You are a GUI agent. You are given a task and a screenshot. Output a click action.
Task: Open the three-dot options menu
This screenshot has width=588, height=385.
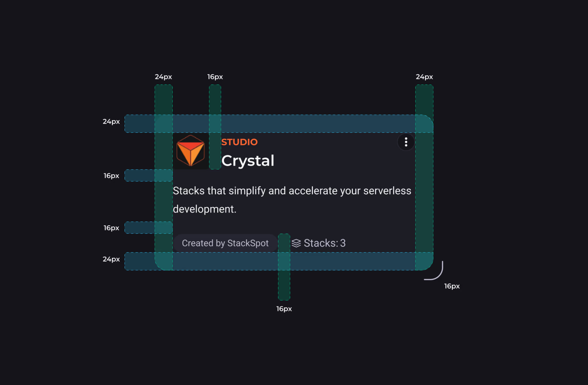click(x=406, y=142)
